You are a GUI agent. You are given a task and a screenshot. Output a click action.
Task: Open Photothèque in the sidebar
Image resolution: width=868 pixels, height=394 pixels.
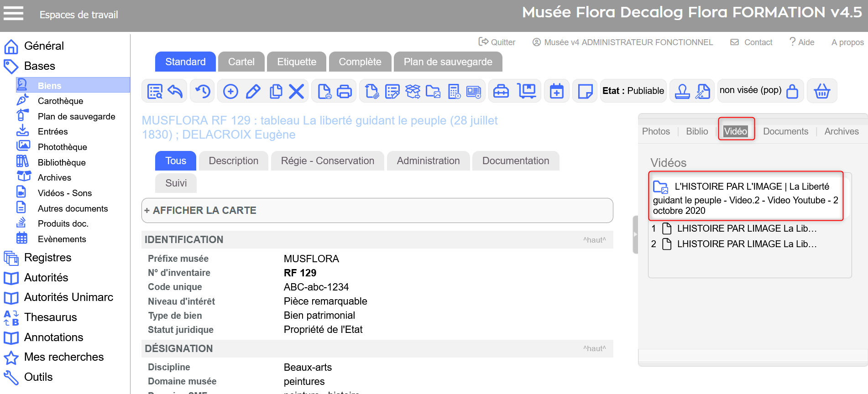[62, 147]
